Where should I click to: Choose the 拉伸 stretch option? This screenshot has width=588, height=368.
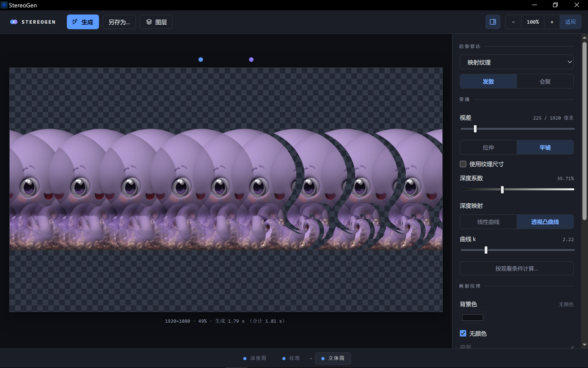pos(488,147)
